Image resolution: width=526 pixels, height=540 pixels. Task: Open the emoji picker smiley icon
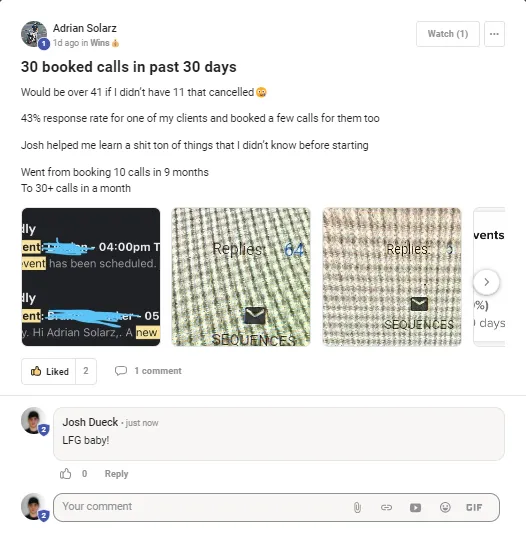click(445, 507)
